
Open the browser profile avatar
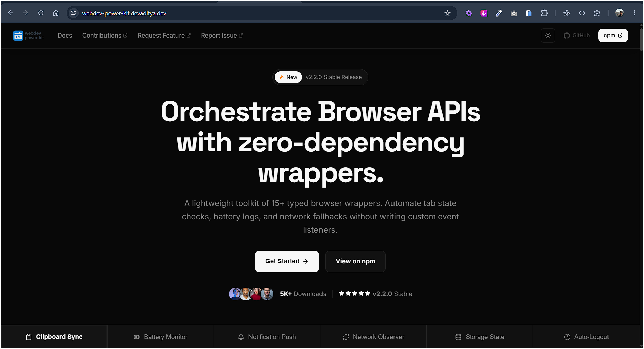pos(619,13)
